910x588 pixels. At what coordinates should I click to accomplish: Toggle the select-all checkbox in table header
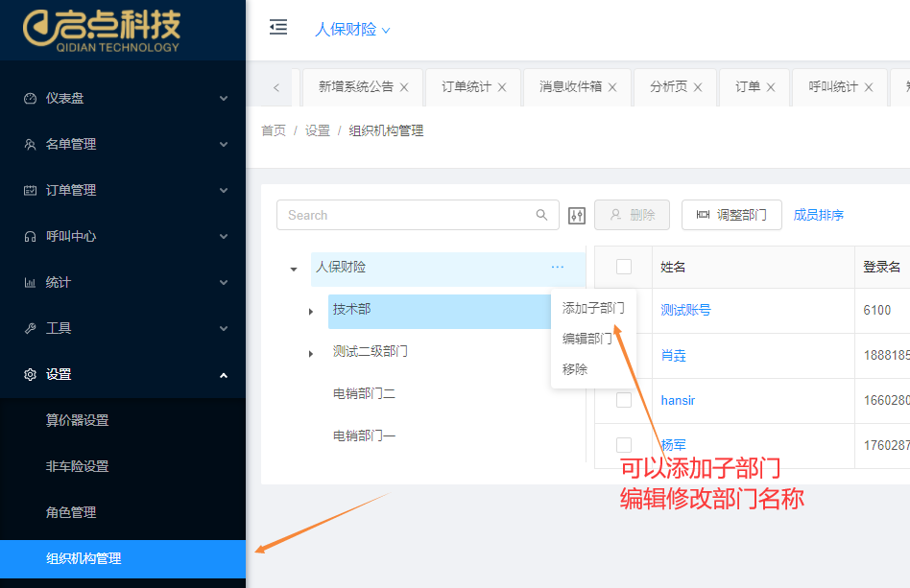624,267
